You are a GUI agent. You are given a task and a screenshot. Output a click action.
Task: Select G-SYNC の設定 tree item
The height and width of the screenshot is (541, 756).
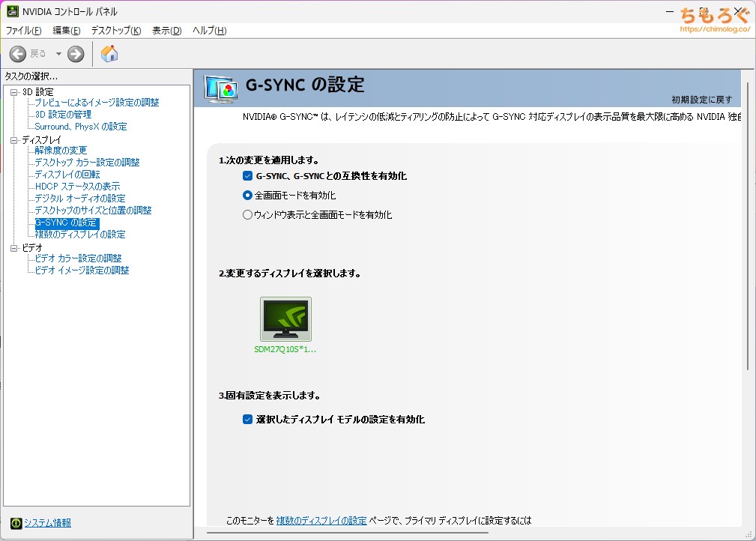pyautogui.click(x=67, y=223)
